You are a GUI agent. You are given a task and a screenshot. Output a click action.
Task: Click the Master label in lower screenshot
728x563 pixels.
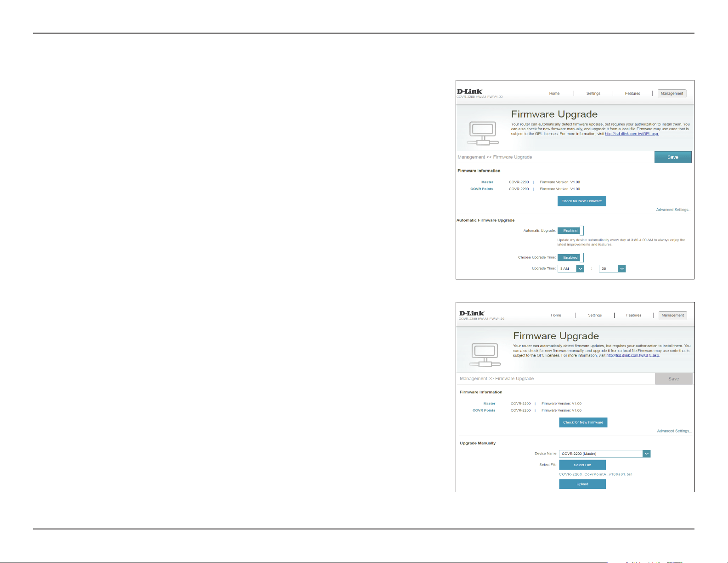(x=489, y=404)
